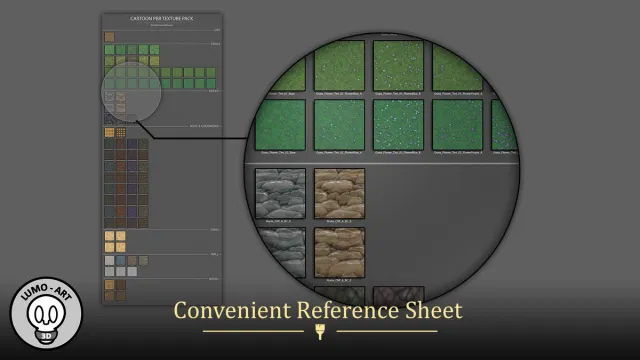
Task: Select the Grass Tint_02 FlowerPurple_A texture
Action: pyautogui.click(x=458, y=125)
